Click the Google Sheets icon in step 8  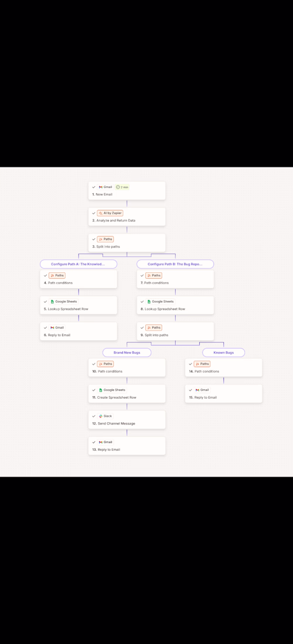149,302
